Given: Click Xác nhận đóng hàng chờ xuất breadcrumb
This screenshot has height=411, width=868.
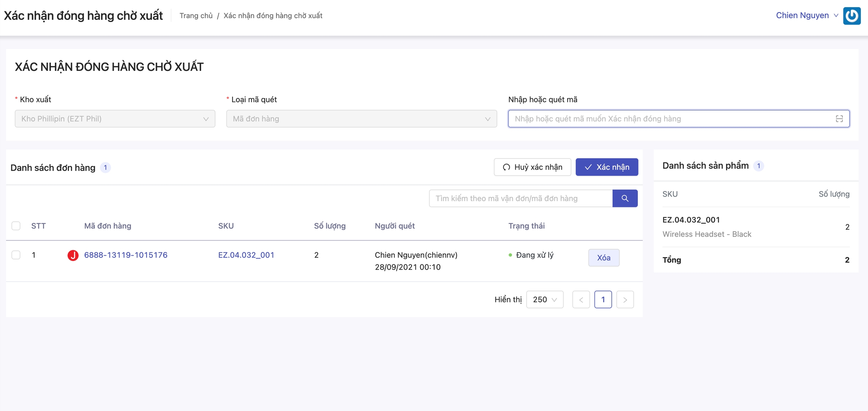Looking at the screenshot, I should pos(273,15).
